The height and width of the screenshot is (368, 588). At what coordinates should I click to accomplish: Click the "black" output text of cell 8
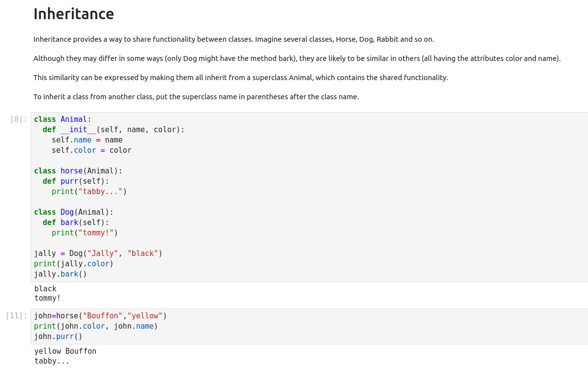coord(45,289)
